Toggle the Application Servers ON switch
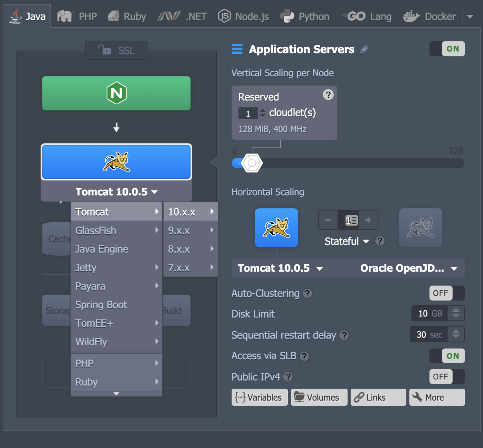Image resolution: width=483 pixels, height=448 pixels. coord(447,49)
